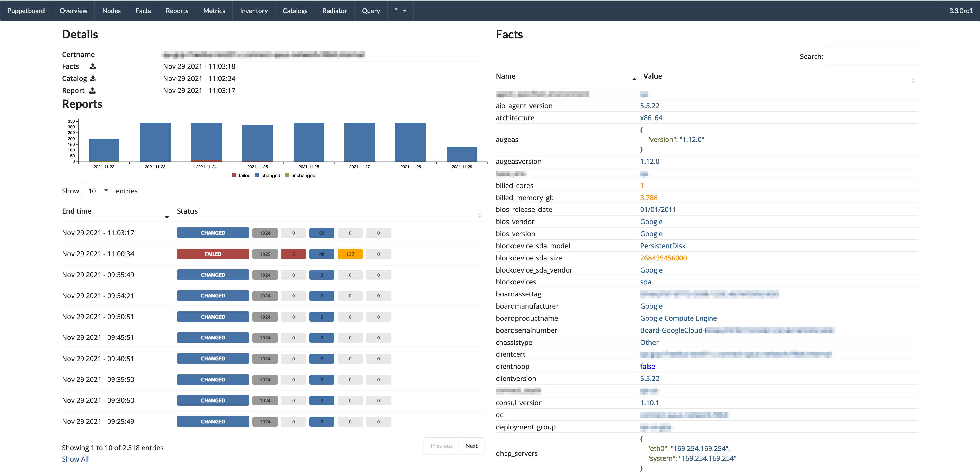Sort facts by Name column arrow
Viewport: 980px width, 476px height.
634,79
